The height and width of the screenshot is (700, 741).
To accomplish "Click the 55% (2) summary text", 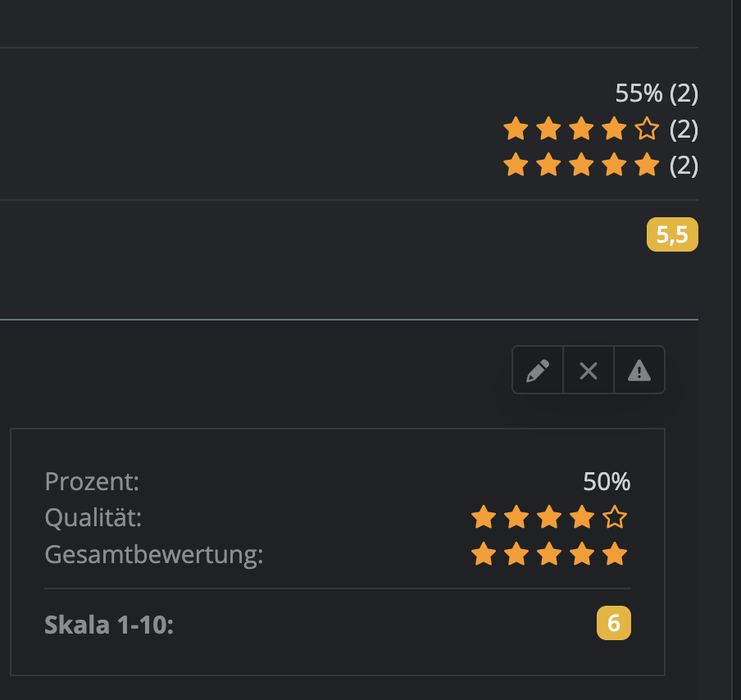I will (657, 93).
